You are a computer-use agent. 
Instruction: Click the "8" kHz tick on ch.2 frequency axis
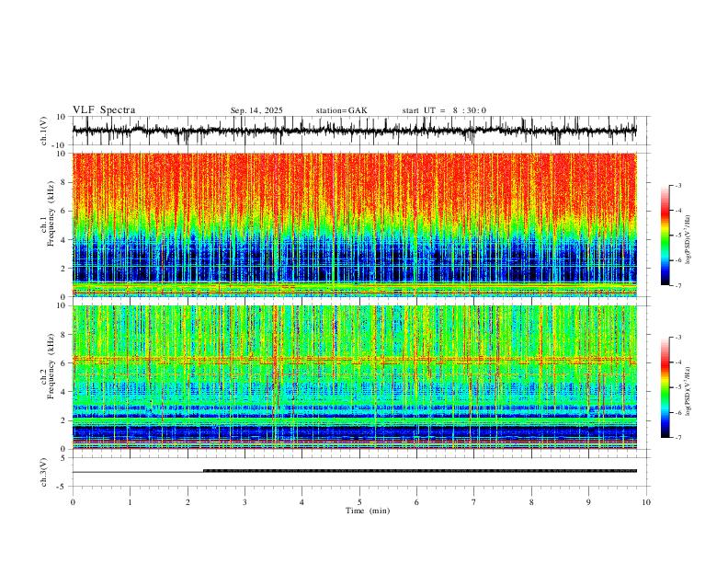[63, 335]
